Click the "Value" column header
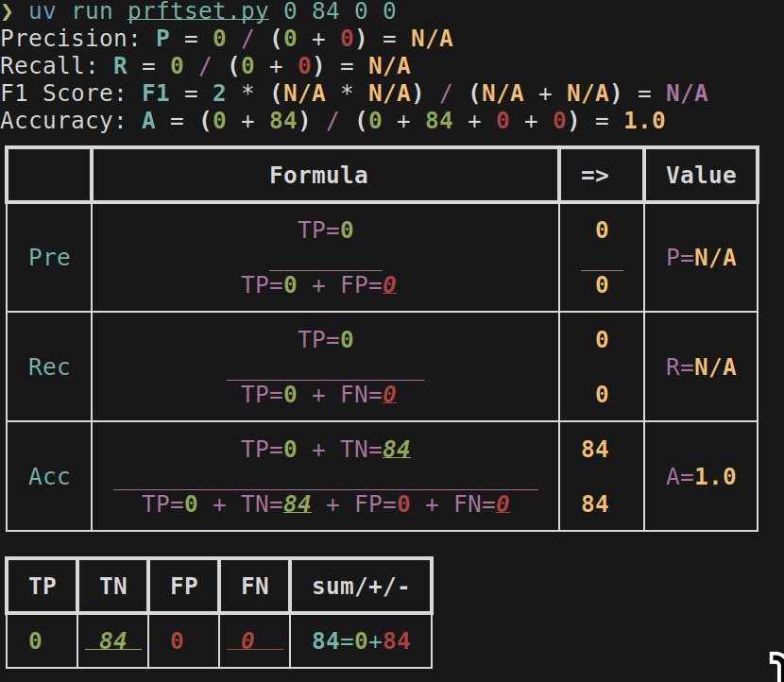 [700, 175]
